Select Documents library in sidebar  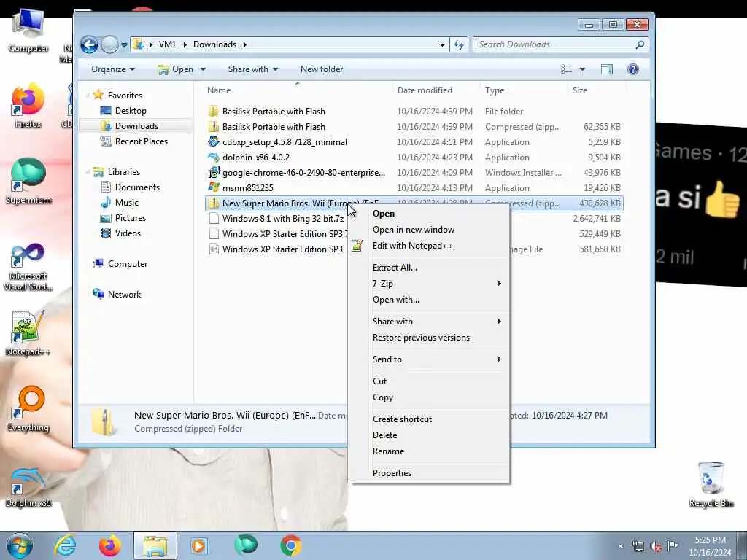click(x=137, y=187)
